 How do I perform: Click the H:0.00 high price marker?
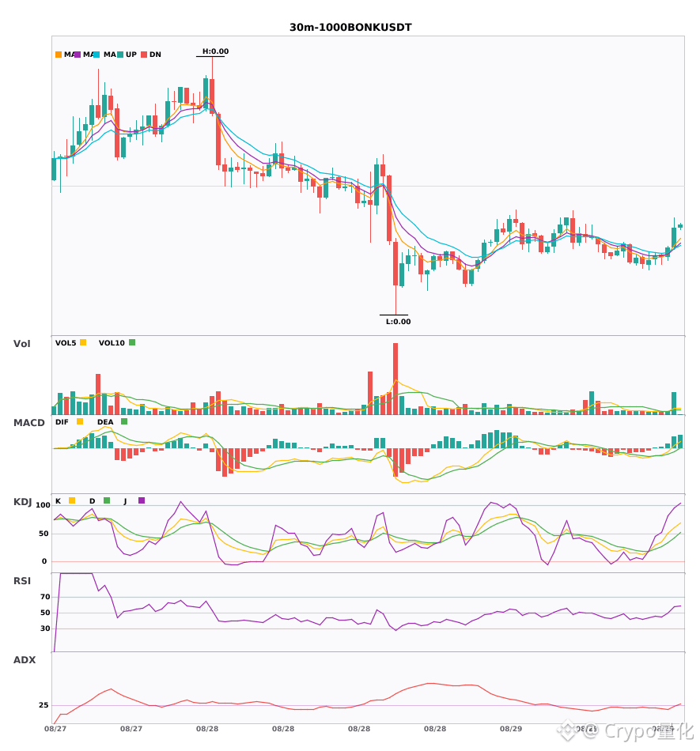tap(215, 51)
